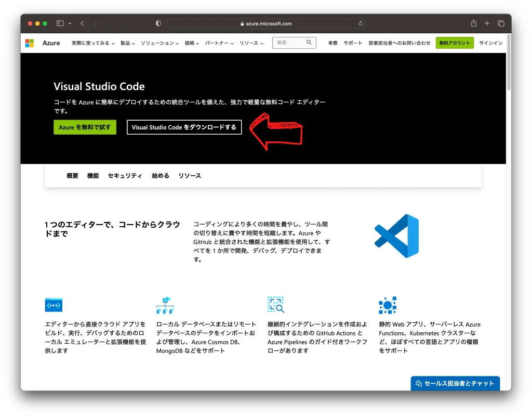Click the Microsoft logo icon

coord(30,43)
